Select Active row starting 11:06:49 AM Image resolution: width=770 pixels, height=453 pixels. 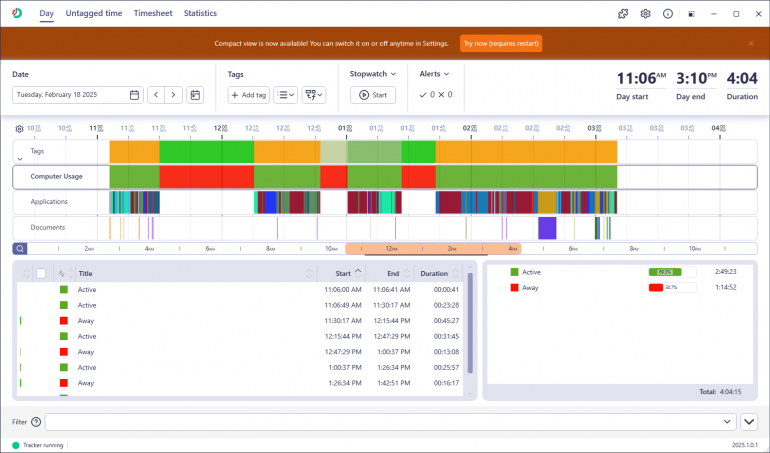pos(240,305)
